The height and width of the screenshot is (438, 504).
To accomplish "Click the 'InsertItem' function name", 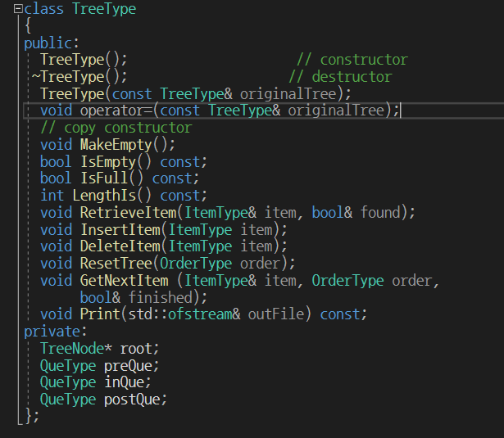I will (120, 229).
